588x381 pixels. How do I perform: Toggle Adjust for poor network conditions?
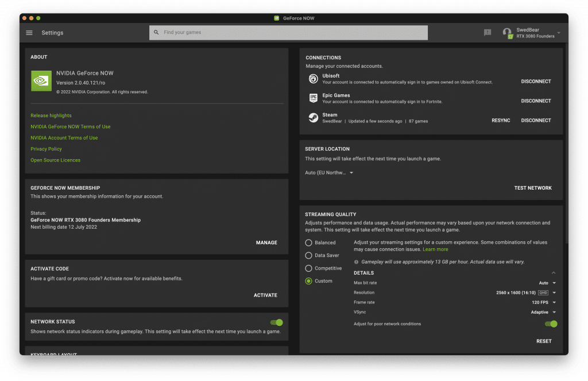click(x=551, y=324)
